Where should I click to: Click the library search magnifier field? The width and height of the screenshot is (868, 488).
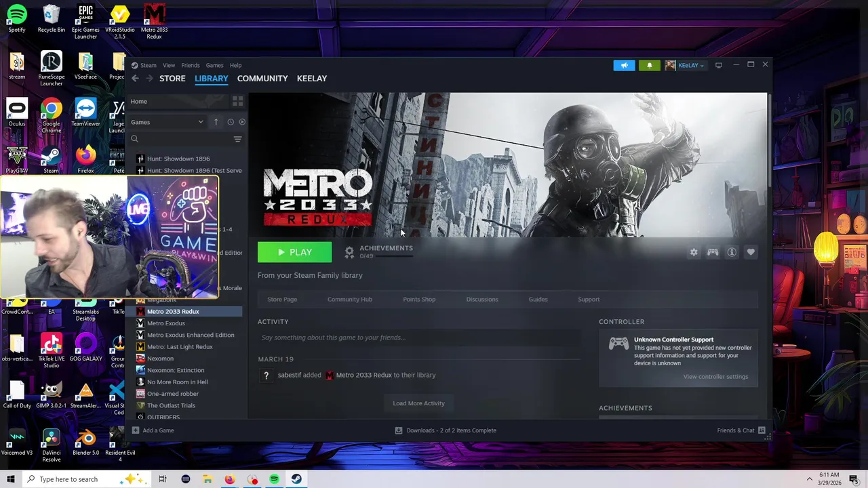coord(180,139)
